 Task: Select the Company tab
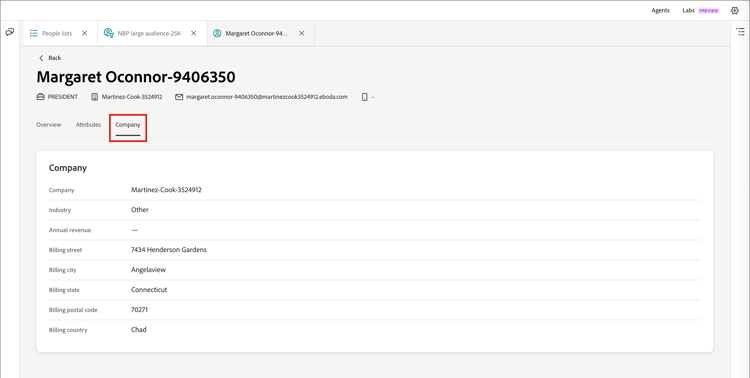[128, 125]
